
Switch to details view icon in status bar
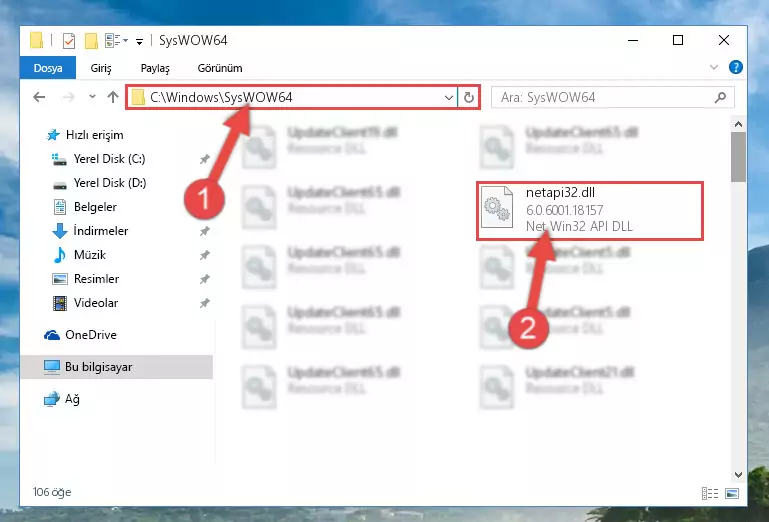pyautogui.click(x=710, y=493)
